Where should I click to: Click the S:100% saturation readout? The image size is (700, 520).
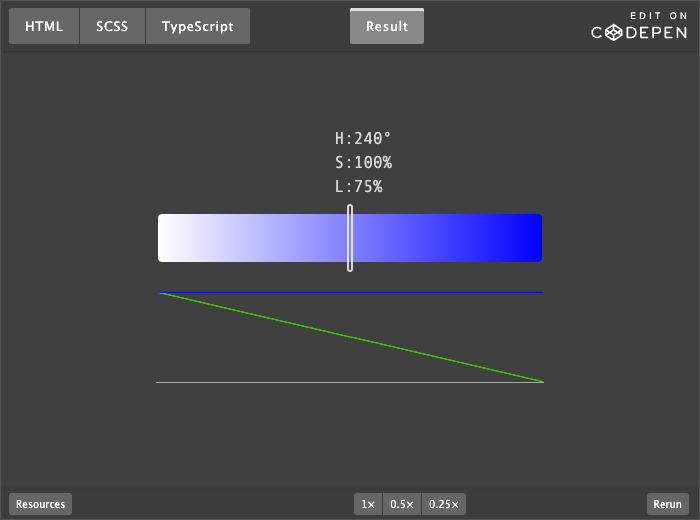[362, 162]
